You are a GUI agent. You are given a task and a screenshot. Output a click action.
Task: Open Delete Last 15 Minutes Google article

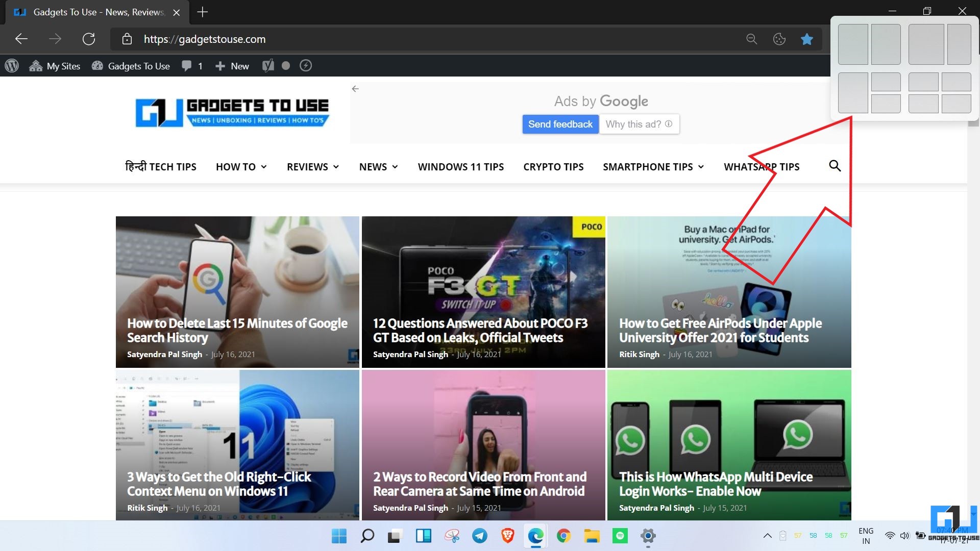pyautogui.click(x=237, y=331)
